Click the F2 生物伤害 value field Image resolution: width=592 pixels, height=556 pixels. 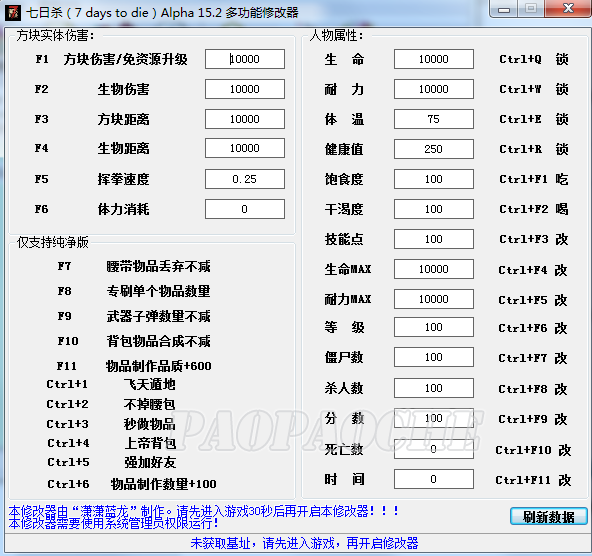coord(245,89)
